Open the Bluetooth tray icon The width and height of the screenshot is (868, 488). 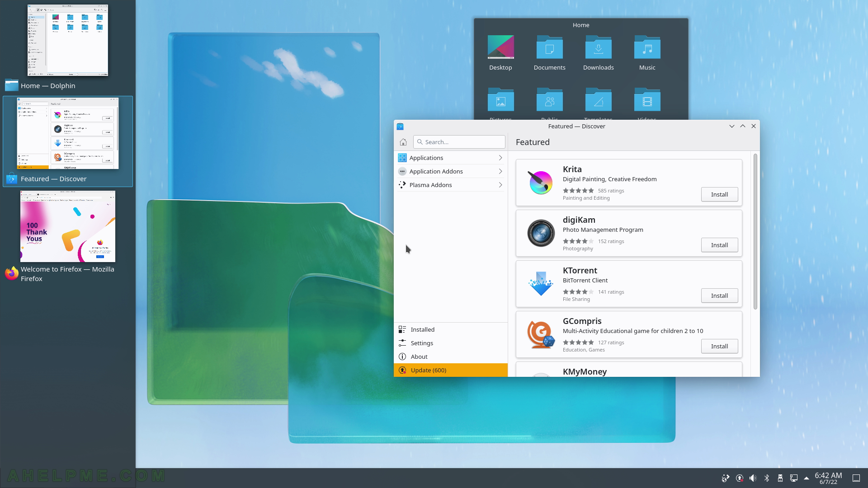(x=767, y=478)
